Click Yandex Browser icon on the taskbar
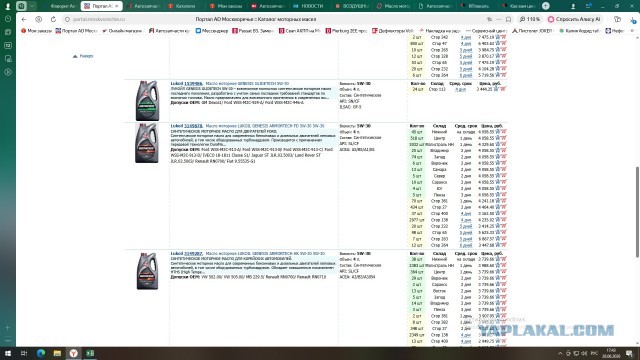The image size is (640, 360). coord(73,353)
